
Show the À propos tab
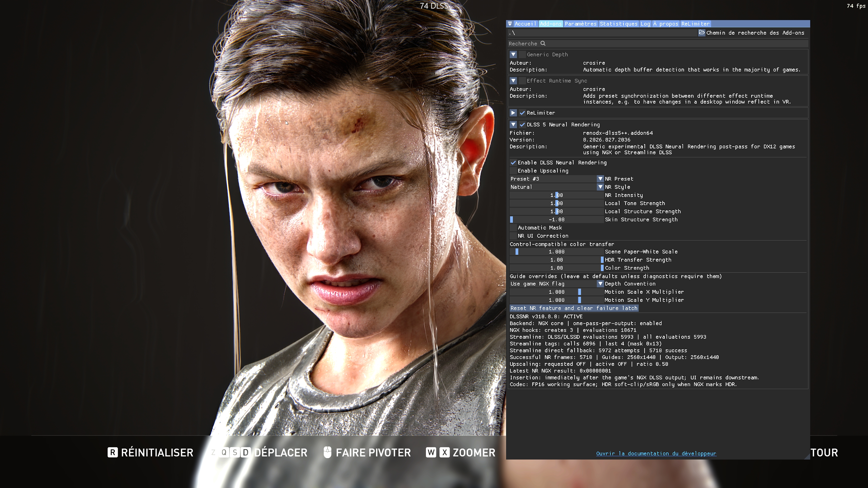click(665, 24)
